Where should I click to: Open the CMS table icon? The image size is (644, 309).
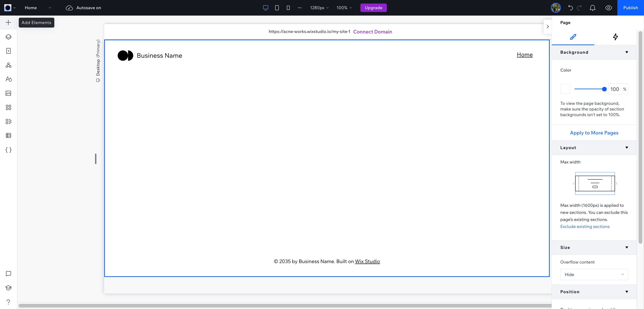point(8,136)
